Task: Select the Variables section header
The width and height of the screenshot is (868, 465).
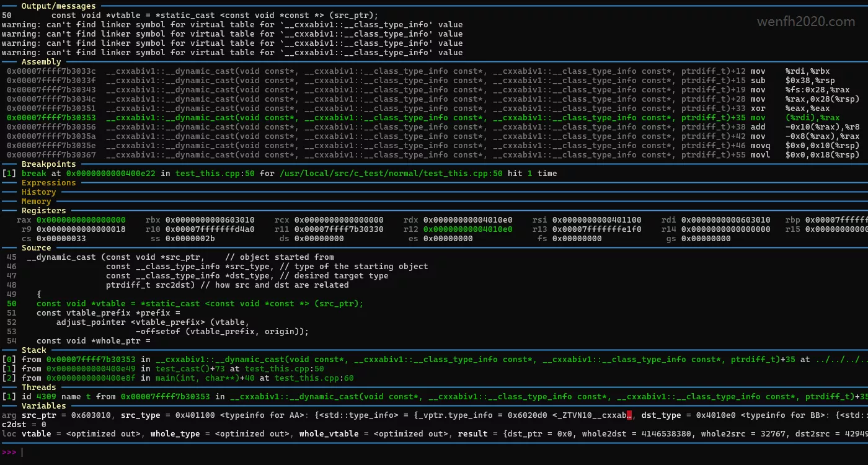Action: [43, 406]
